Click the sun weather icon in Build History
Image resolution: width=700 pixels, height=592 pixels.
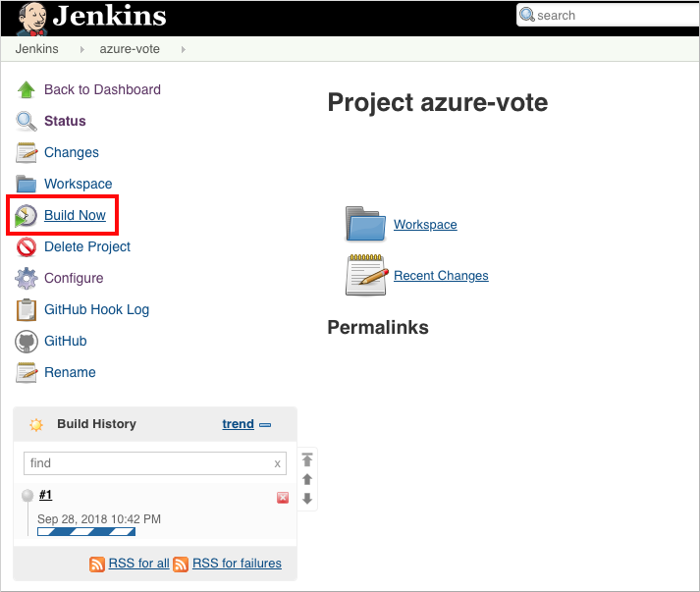pyautogui.click(x=36, y=424)
